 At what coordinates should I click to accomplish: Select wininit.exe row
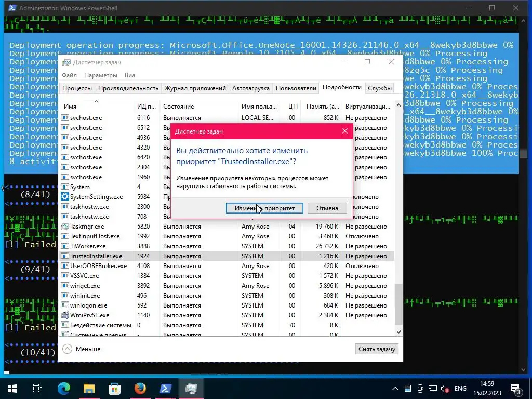tap(227, 296)
